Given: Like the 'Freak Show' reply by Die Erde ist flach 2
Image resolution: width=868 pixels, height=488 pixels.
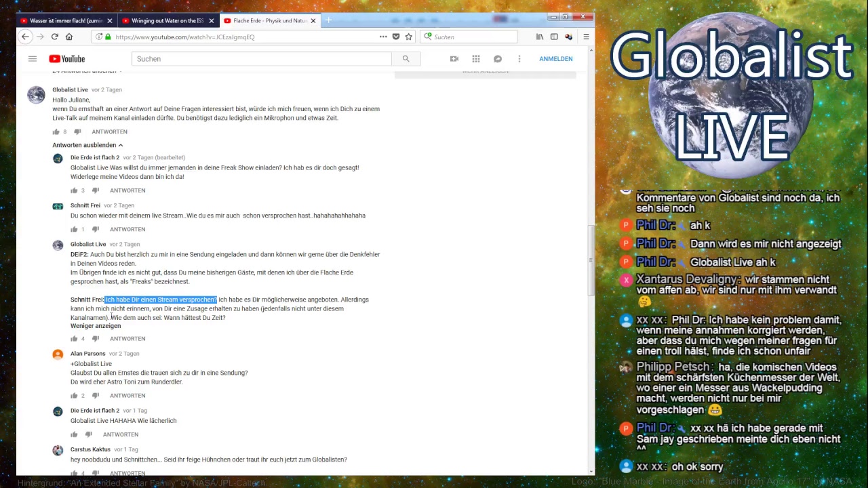Looking at the screenshot, I should 74,190.
